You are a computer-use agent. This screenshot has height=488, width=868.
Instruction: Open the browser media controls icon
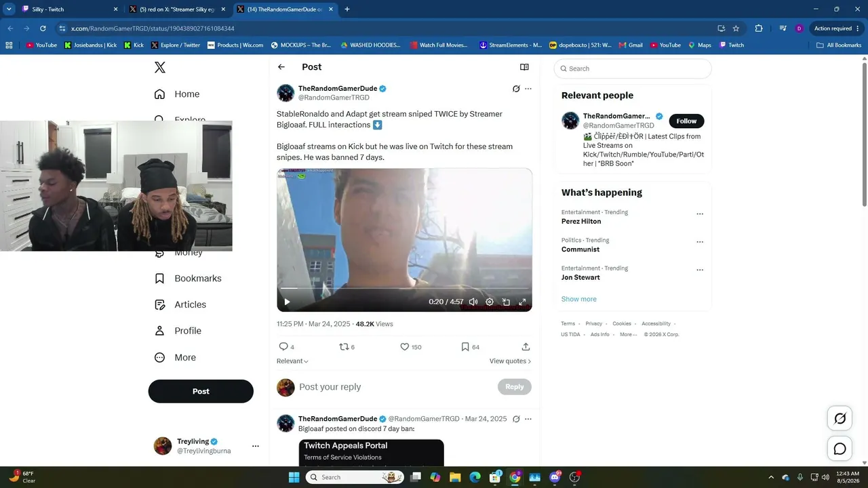click(783, 28)
